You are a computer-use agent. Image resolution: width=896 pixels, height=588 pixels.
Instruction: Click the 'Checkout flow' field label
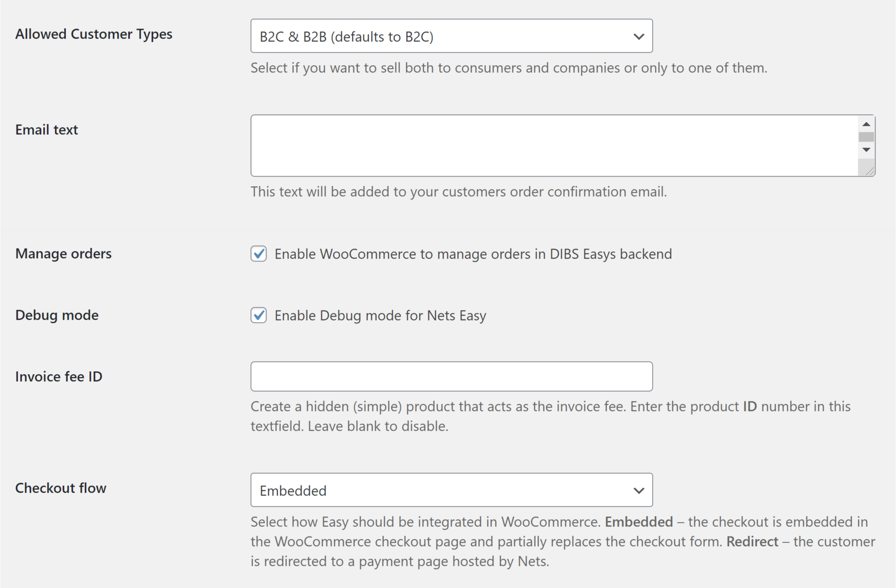61,488
